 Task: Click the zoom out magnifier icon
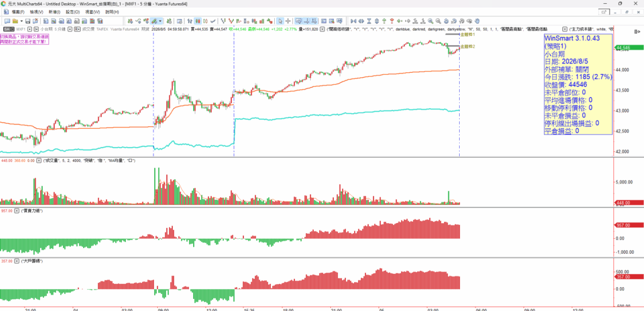438,21
